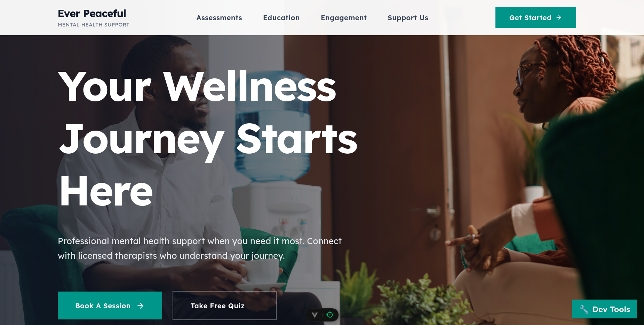Select the Your Wellness Journey Starts Here heading
This screenshot has width=644, height=325.
click(x=208, y=139)
